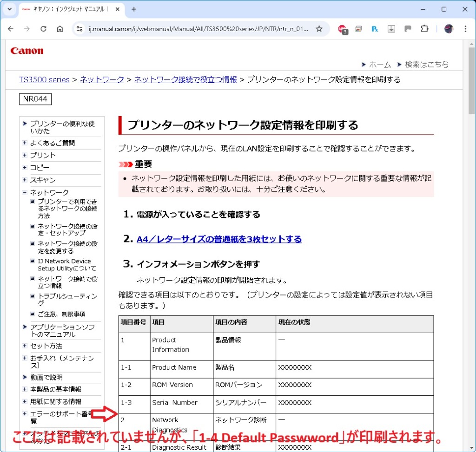Screen dimensions: 476x452
Task: Expand the よくあるご質問 section
Action: [25, 143]
